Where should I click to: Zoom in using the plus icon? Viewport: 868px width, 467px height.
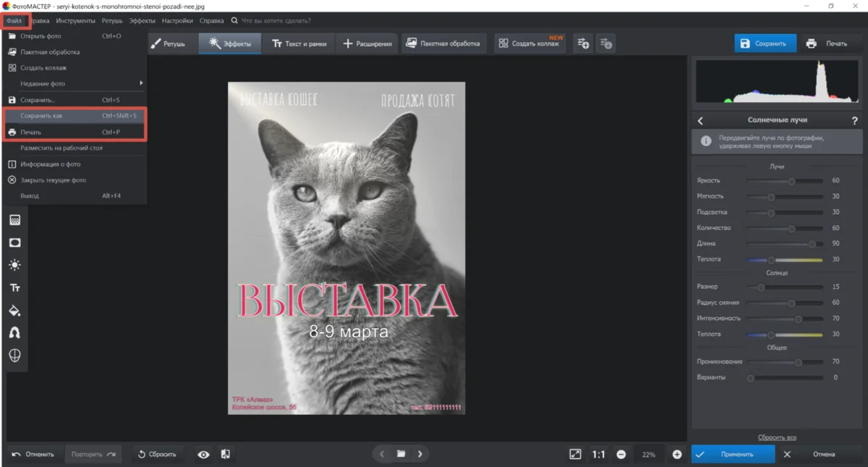[x=677, y=454]
